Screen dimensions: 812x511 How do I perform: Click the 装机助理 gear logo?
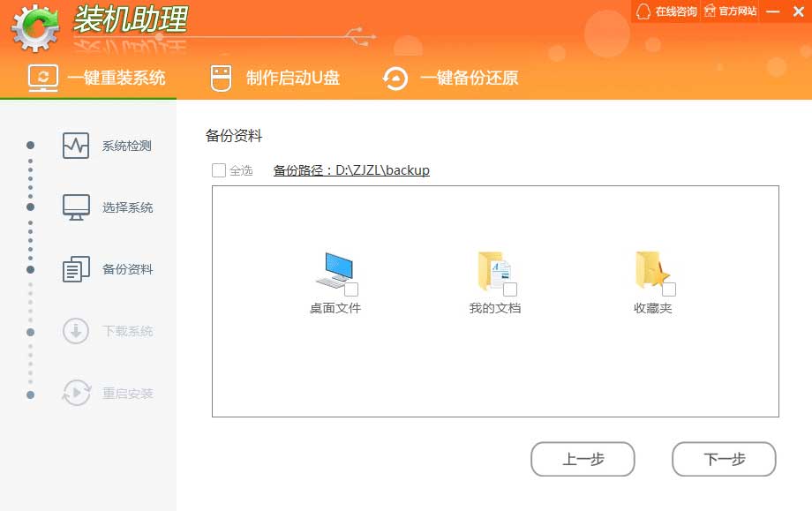pos(35,28)
